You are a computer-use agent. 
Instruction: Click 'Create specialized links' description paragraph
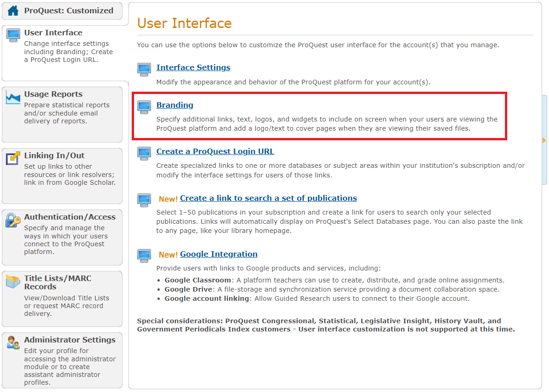coord(341,170)
